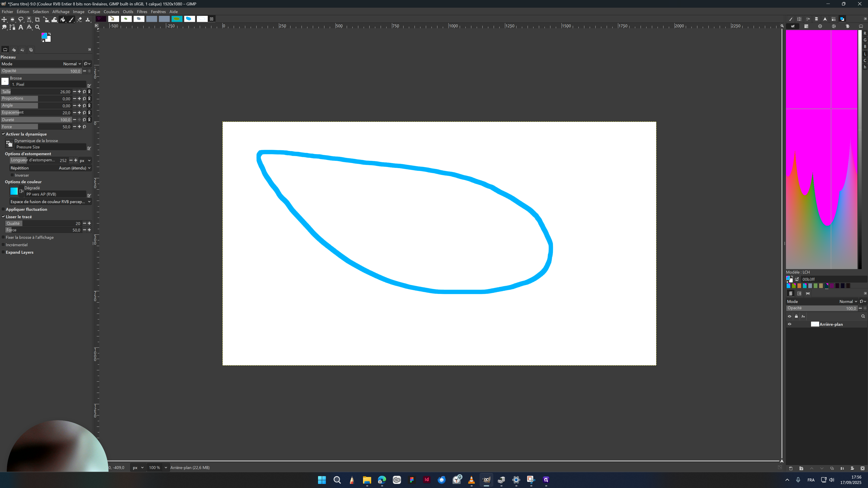The height and width of the screenshot is (488, 868).
Task: Select the Move tool
Action: [x=4, y=19]
